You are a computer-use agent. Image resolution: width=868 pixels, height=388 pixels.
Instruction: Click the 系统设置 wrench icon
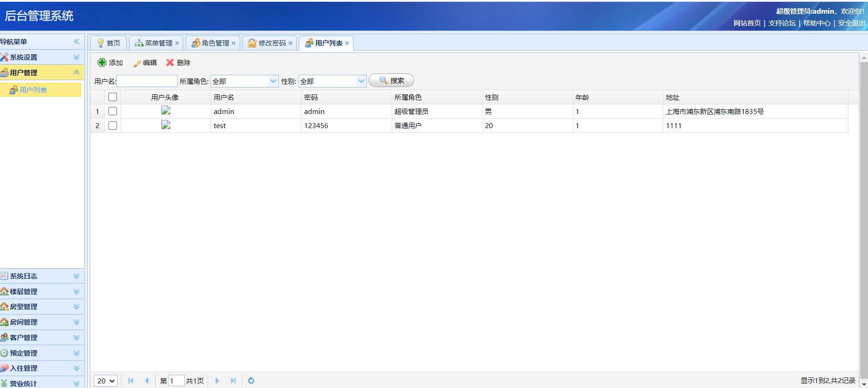[x=4, y=57]
